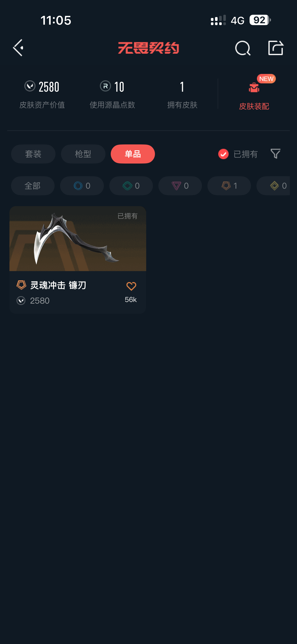
Task: Select the blue circle tier filter
Action: click(82, 186)
